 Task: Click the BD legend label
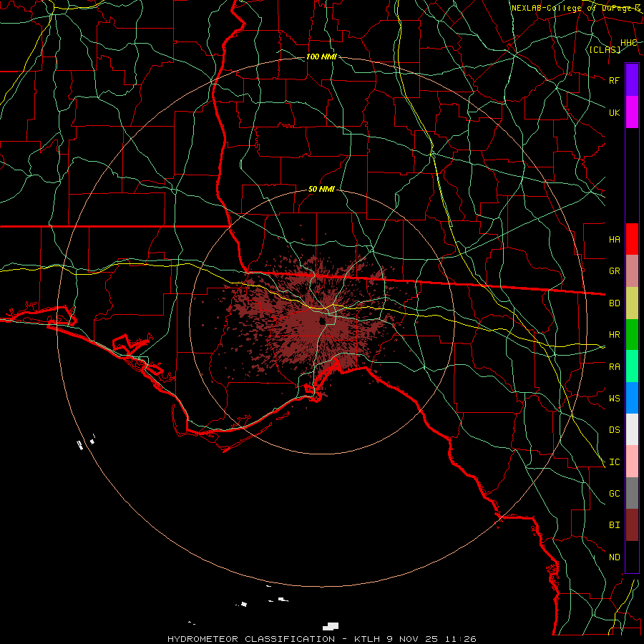614,303
